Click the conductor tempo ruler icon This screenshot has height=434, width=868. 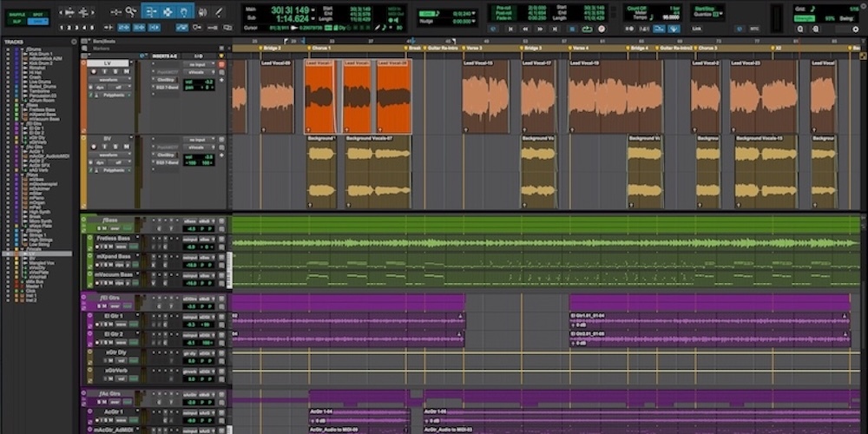[x=674, y=29]
